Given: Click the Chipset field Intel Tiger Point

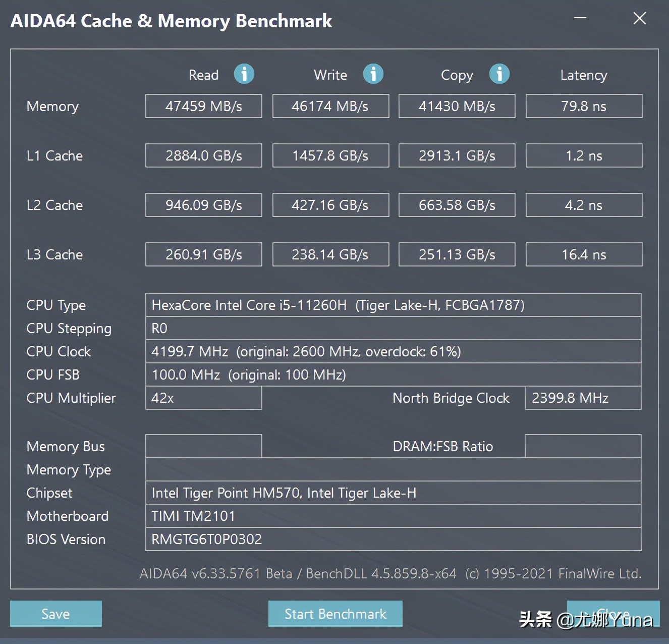Looking at the screenshot, I should [x=394, y=493].
